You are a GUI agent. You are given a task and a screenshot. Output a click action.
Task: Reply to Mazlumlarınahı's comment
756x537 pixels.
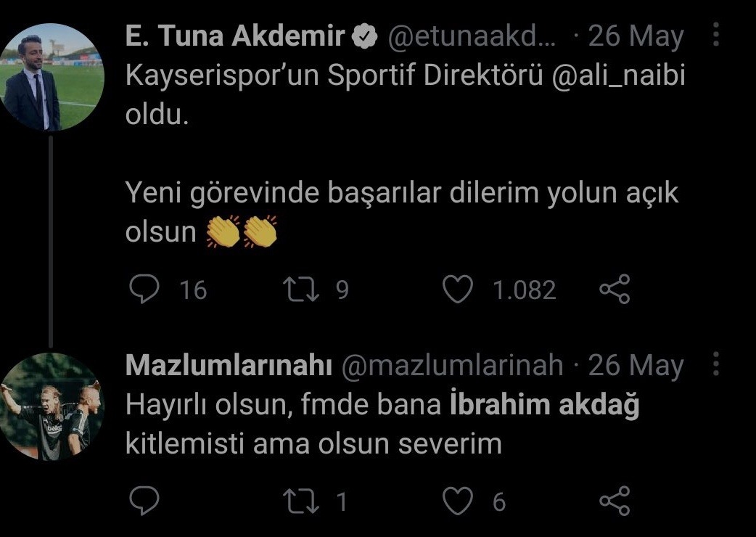point(143,501)
